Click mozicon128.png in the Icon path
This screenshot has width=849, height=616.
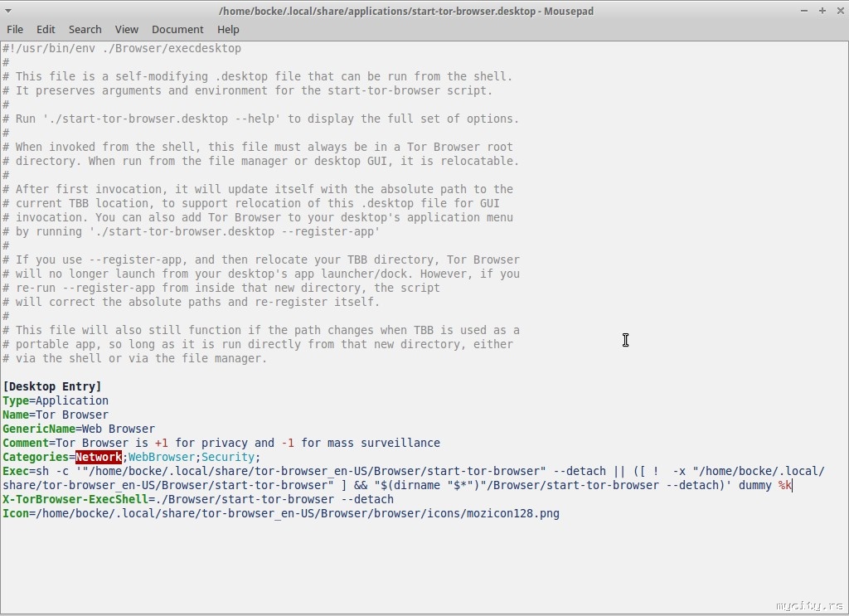point(512,513)
